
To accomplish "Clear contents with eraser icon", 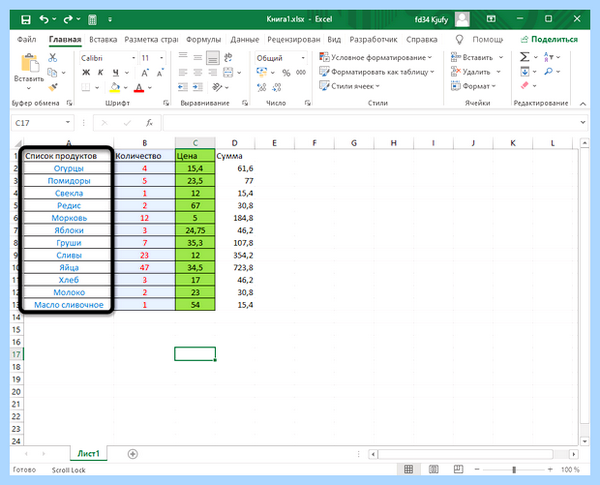I will (525, 86).
